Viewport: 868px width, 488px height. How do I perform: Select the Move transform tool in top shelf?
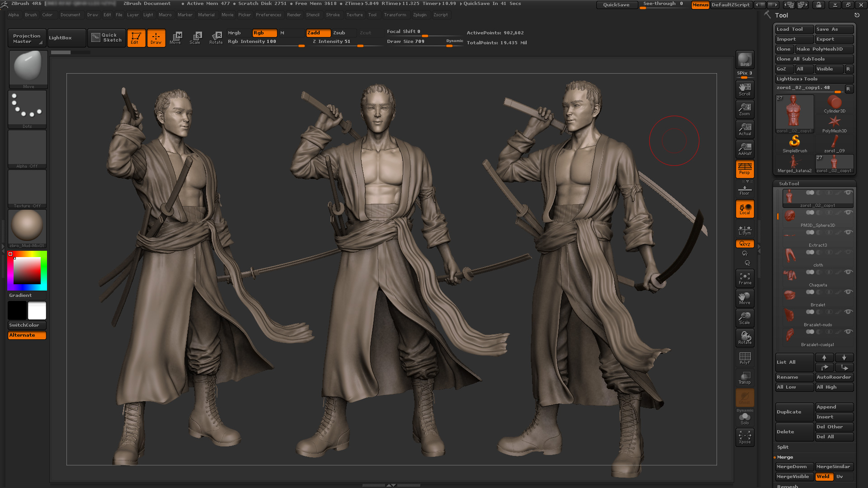[x=175, y=38]
